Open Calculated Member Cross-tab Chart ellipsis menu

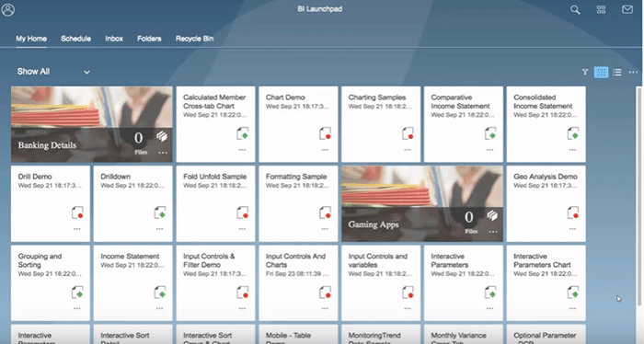point(242,150)
